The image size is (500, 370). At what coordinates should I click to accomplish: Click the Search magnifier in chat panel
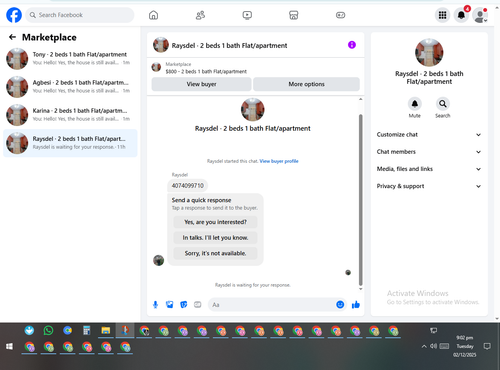click(x=443, y=104)
